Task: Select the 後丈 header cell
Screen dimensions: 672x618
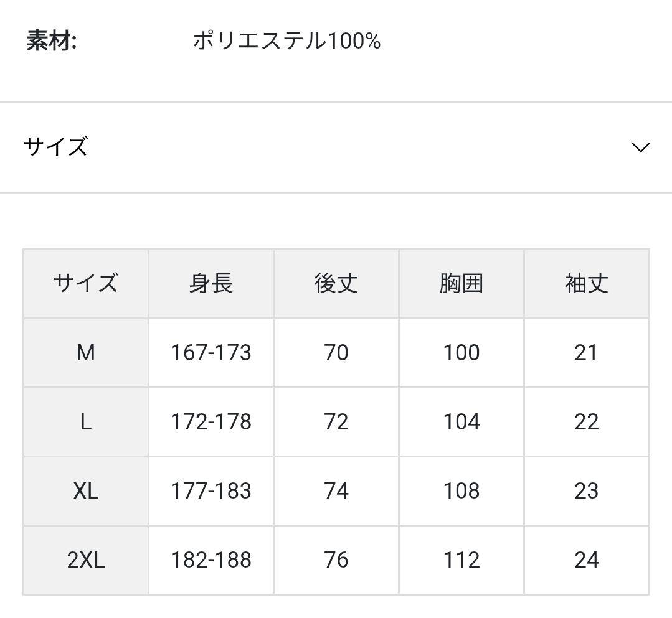Action: pos(336,284)
